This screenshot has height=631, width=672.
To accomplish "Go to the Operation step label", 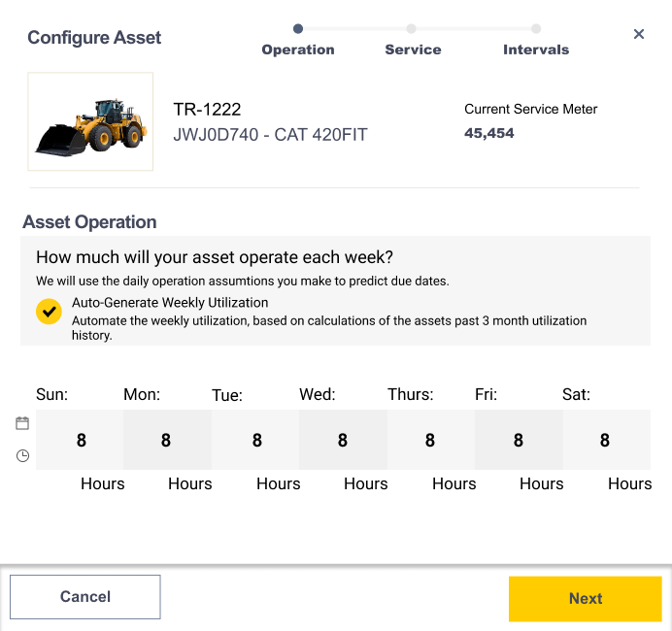I will [298, 50].
